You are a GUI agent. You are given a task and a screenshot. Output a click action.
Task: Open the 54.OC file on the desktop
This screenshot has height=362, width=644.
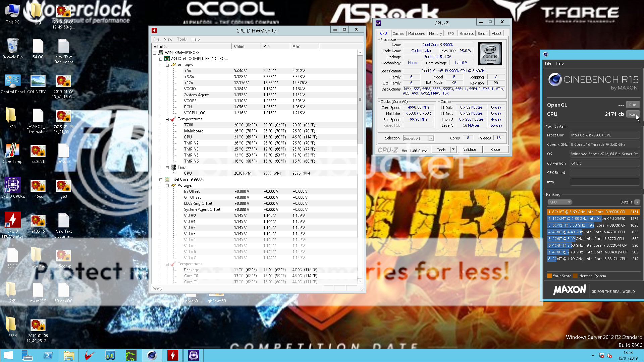click(x=38, y=49)
